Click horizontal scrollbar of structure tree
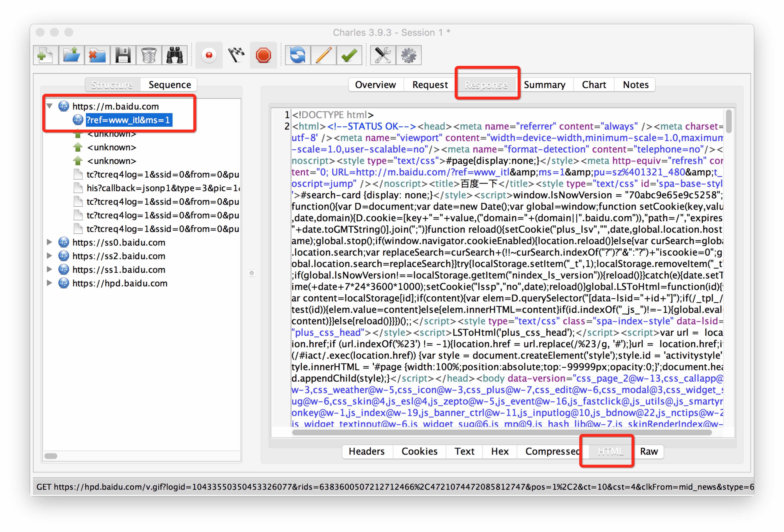784x532 pixels. 51,456
